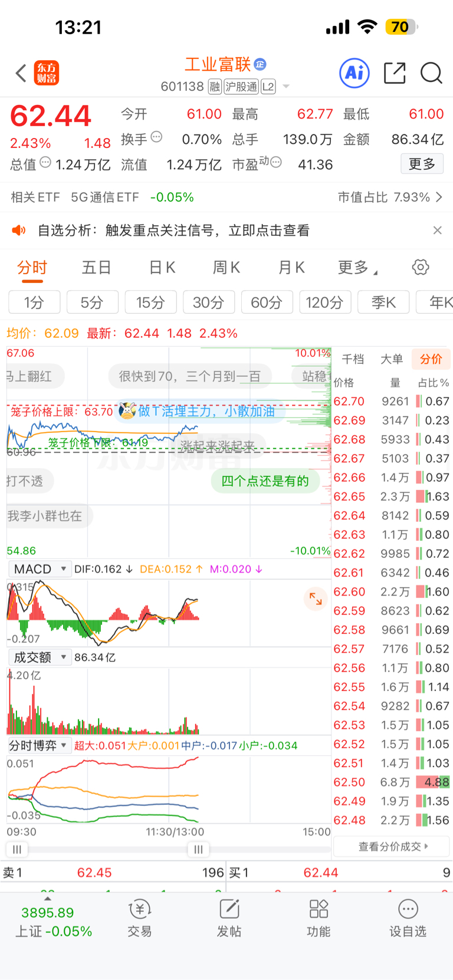Expand the 更多 chart period menu
Image resolution: width=453 pixels, height=980 pixels.
(x=357, y=268)
